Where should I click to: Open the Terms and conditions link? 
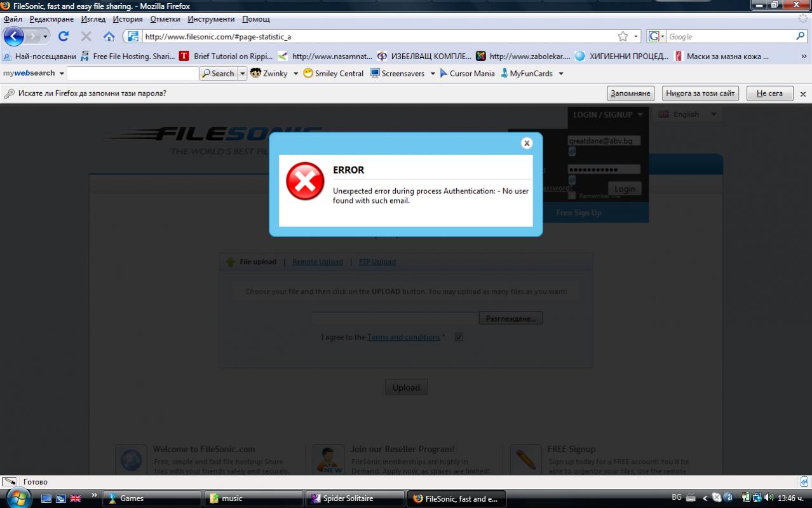[x=403, y=337]
